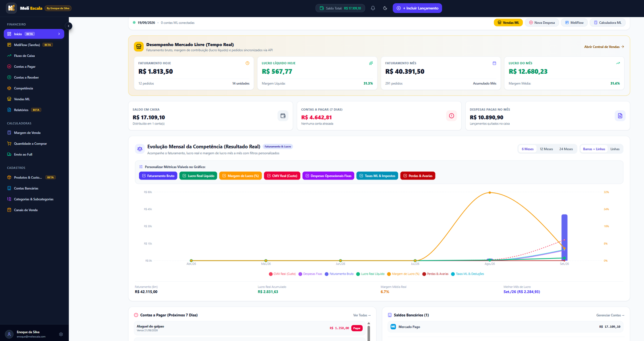Click the Relatórios document icon
Screen dimensions: 644x341
[x=9, y=110]
